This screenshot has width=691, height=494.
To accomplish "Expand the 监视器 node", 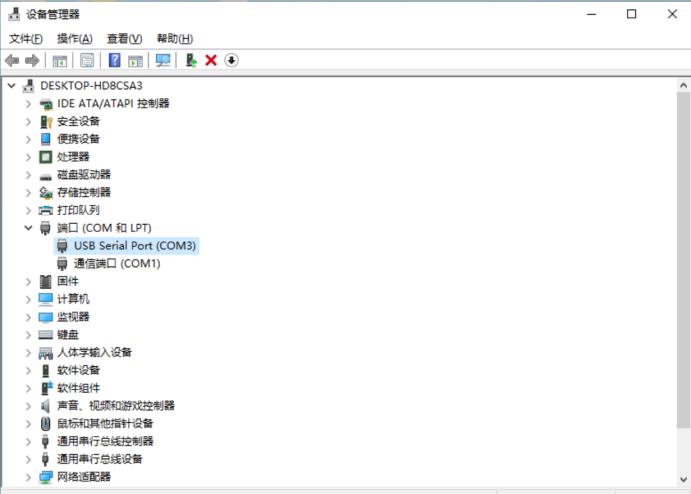I will 29,317.
